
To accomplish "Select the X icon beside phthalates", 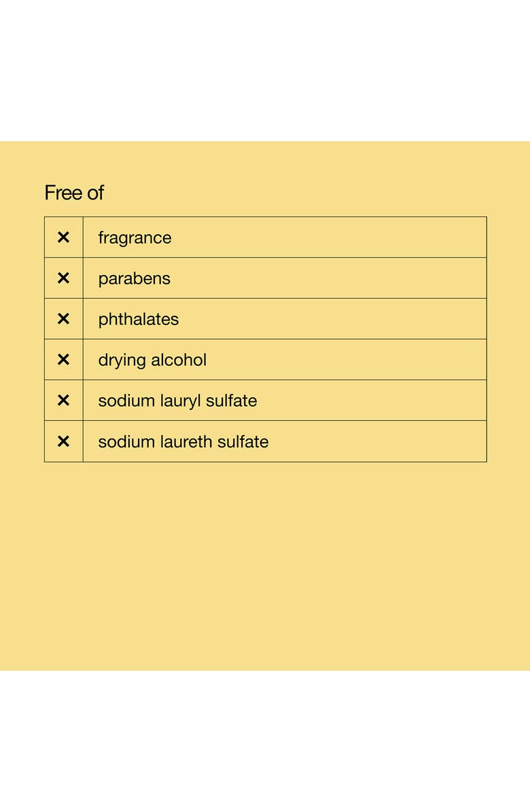I will click(x=63, y=319).
